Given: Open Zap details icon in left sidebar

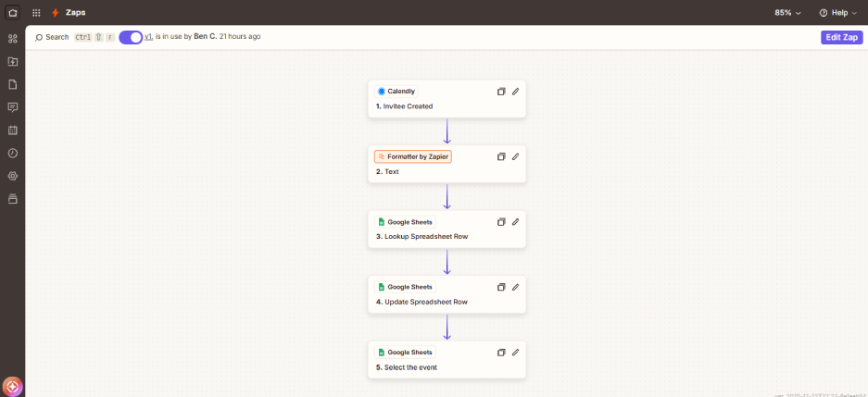Looking at the screenshot, I should point(13,39).
